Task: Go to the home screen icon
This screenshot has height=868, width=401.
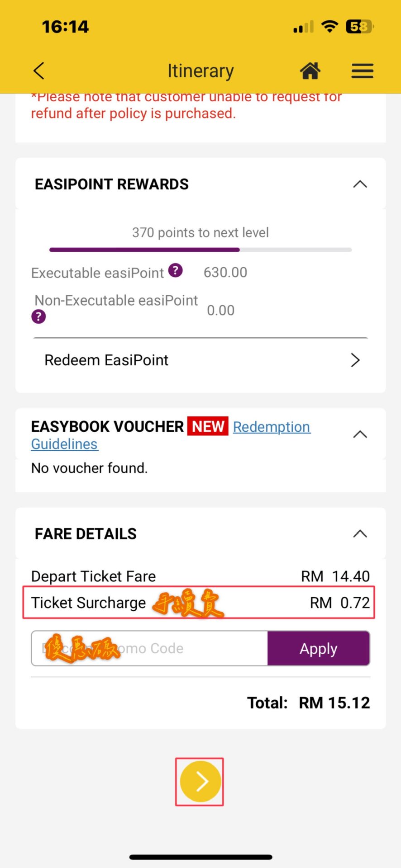Action: [310, 71]
